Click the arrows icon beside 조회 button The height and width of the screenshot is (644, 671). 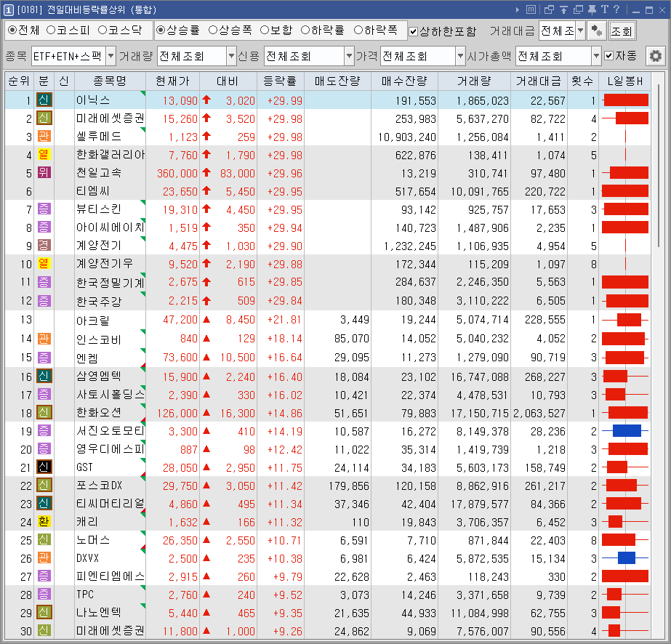[x=597, y=31]
